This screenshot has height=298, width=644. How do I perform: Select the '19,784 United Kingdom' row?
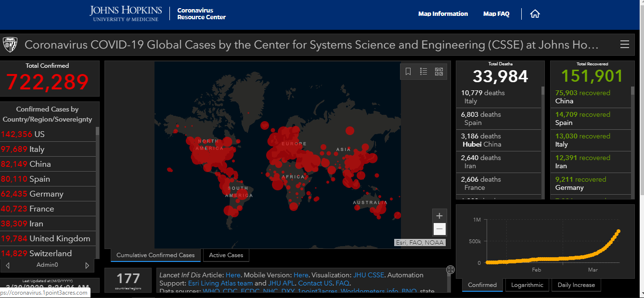tap(48, 238)
